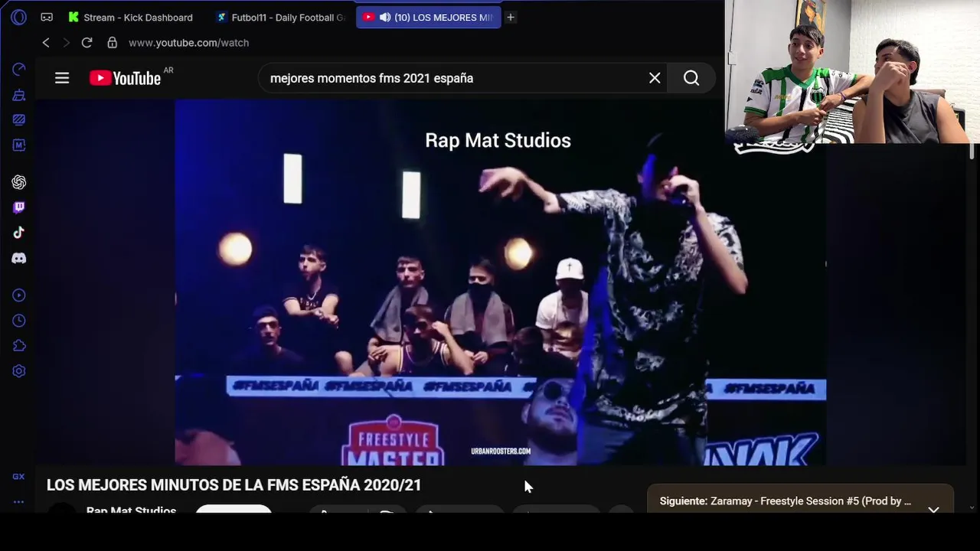Open a new tab with plus button
980x551 pixels.
(511, 17)
